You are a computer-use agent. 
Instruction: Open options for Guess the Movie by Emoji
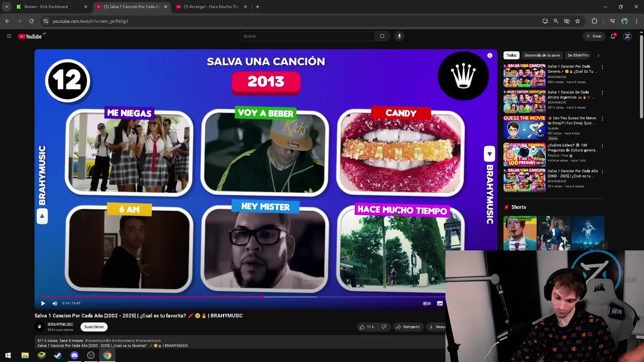[602, 119]
